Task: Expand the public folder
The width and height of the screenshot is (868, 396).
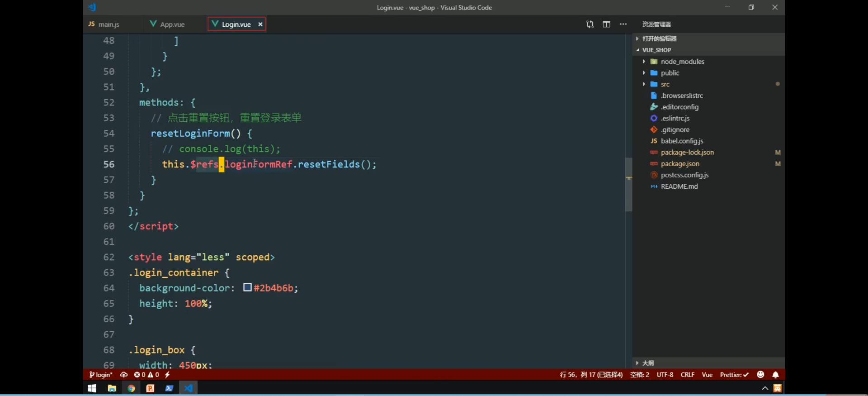Action: click(x=708, y=73)
